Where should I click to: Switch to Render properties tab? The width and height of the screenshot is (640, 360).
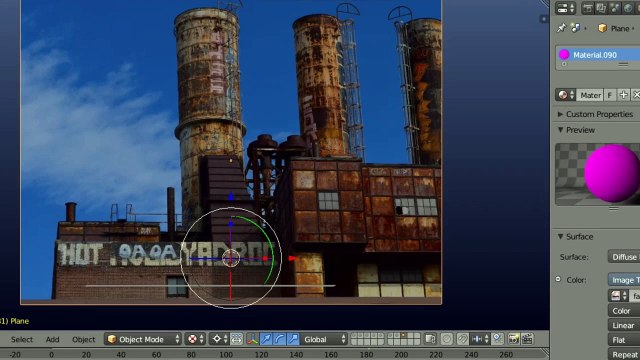click(588, 8)
